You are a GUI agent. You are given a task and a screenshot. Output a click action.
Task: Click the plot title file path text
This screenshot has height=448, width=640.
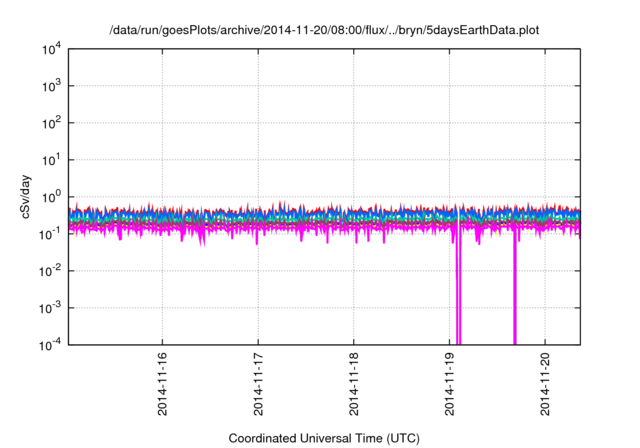324,30
